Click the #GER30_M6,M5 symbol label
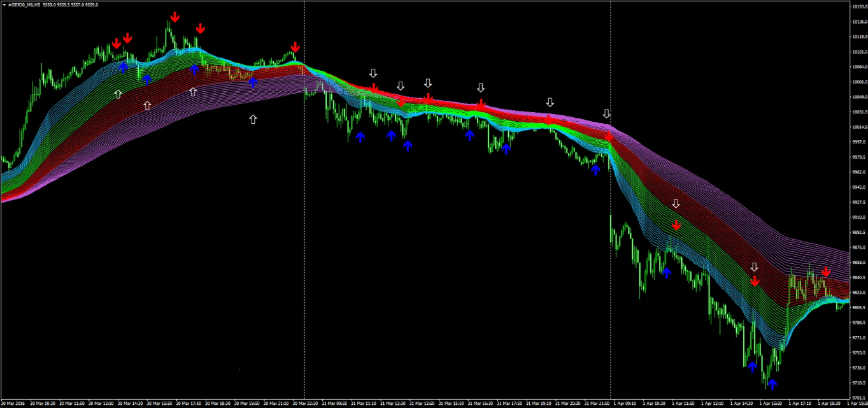868x408 pixels. tap(24, 4)
